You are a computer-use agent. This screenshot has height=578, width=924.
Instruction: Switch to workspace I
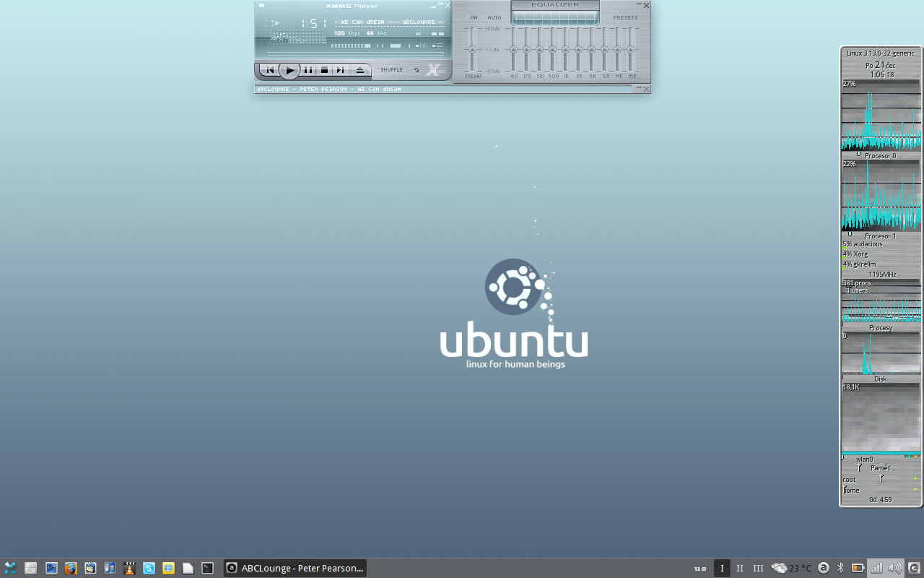coord(722,568)
